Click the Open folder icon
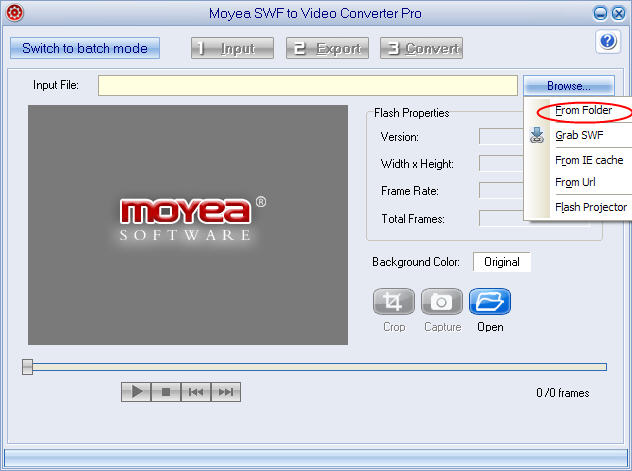Screen dimensions: 632x471 490,302
